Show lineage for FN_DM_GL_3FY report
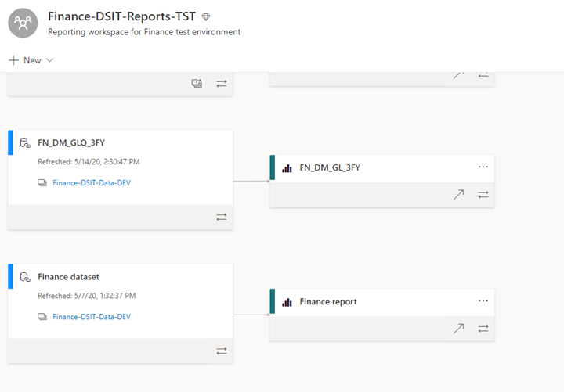The height and width of the screenshot is (392, 564). (x=483, y=195)
